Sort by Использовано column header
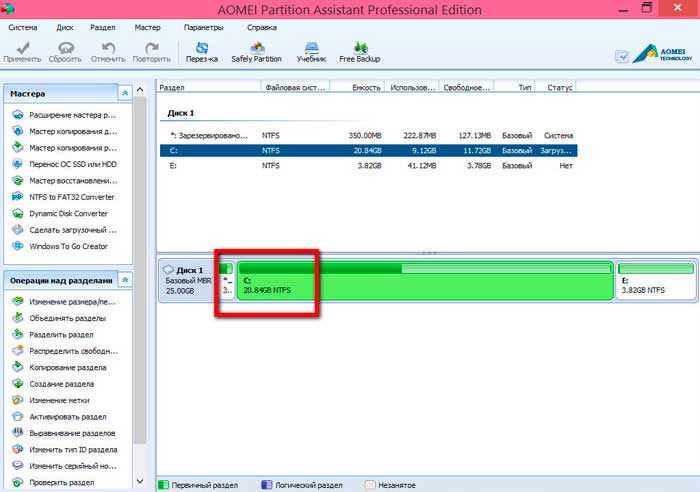 click(x=412, y=88)
